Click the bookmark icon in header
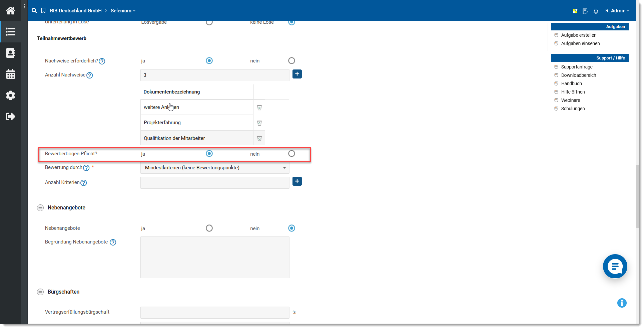The width and height of the screenshot is (644, 329). (43, 11)
